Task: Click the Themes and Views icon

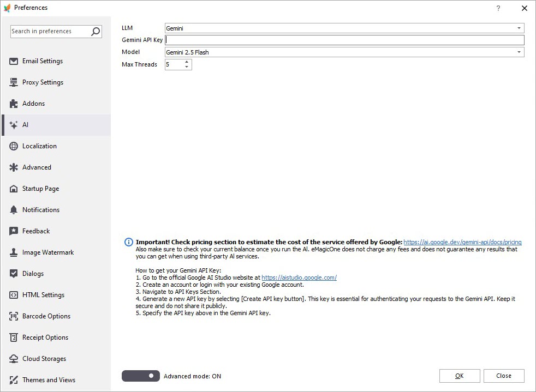Action: tap(14, 379)
